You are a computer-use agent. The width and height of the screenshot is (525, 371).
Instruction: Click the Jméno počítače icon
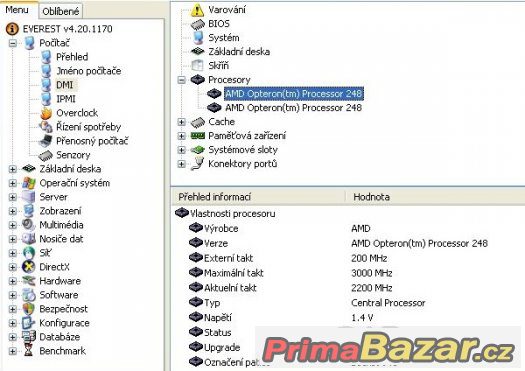click(x=46, y=71)
